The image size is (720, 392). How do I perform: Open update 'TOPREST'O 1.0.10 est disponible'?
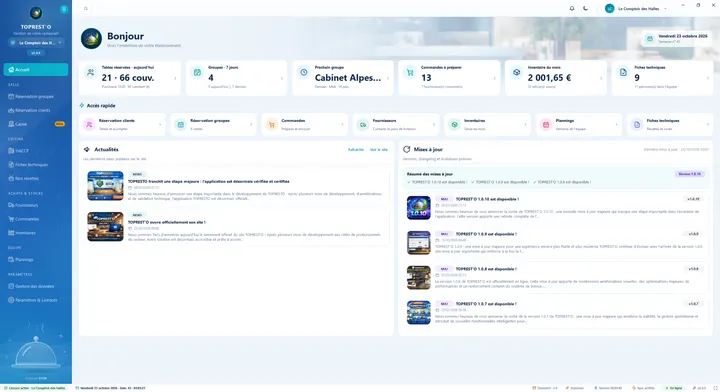[487, 199]
